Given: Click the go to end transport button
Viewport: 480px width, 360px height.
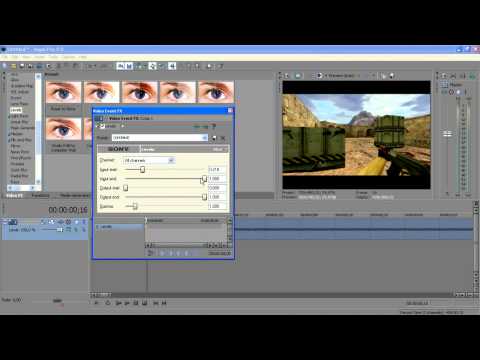Looking at the screenshot, I should point(164,303).
